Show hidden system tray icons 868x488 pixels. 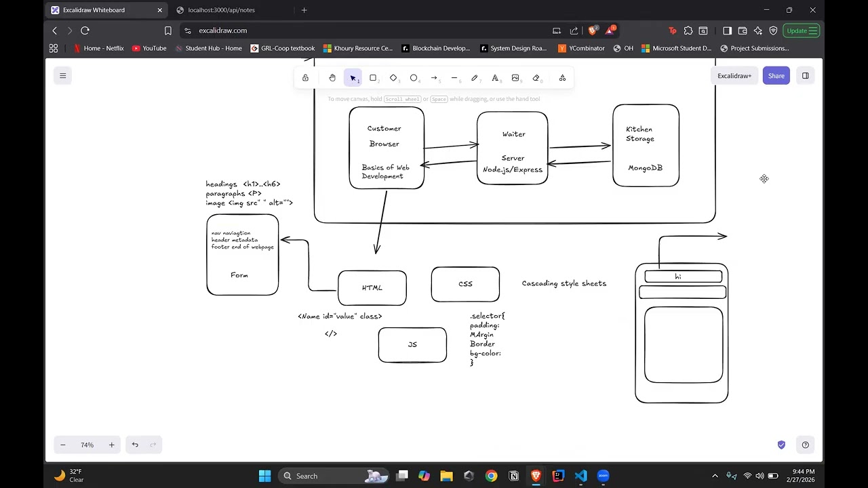point(715,476)
